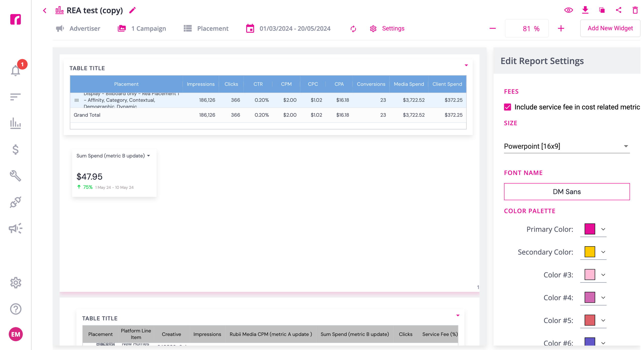The image size is (644, 350).
Task: Click the DM Sans font name field
Action: (567, 192)
